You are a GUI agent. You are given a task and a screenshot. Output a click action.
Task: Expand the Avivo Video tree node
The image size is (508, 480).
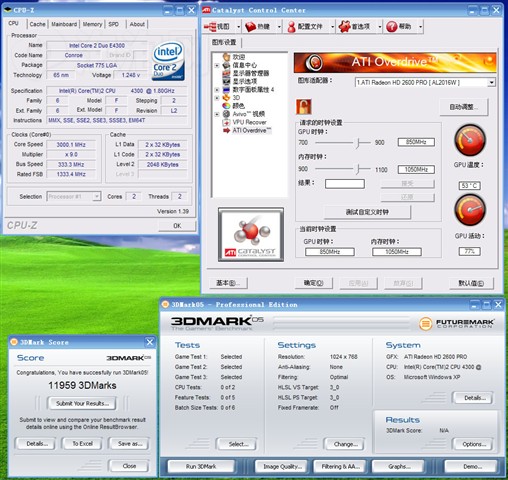[217, 114]
